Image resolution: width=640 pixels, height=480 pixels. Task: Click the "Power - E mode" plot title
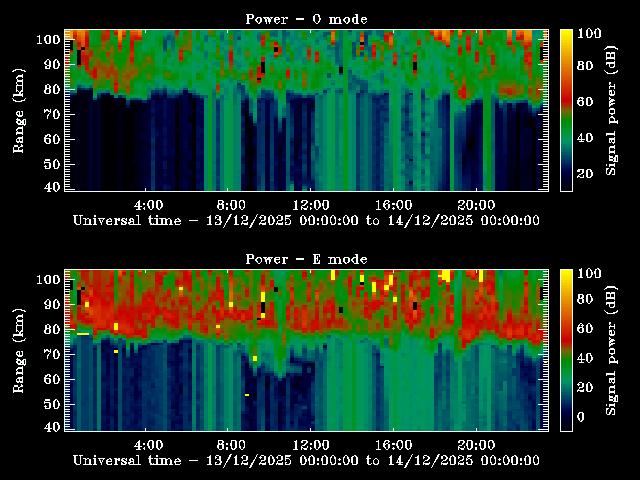click(x=306, y=258)
